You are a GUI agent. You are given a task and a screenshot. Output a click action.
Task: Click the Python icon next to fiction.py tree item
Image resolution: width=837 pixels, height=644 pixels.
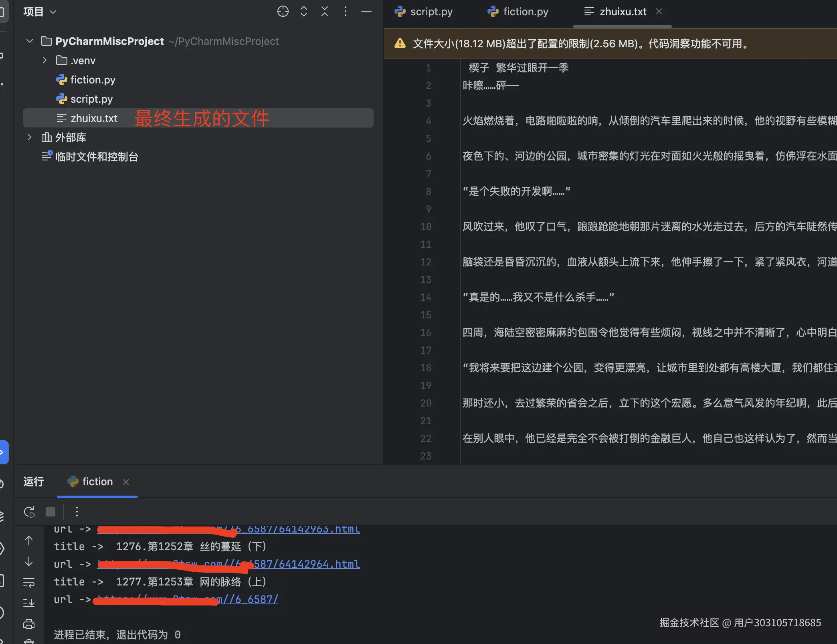pyautogui.click(x=61, y=79)
